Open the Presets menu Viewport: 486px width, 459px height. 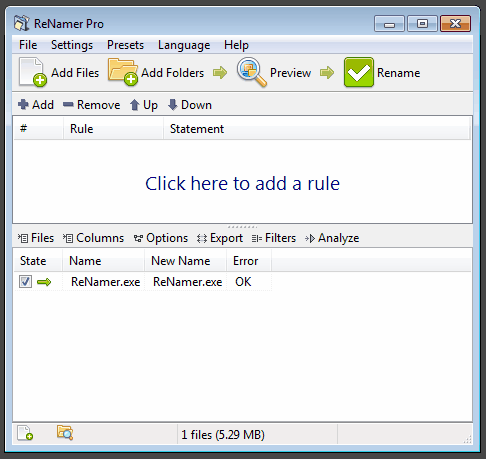coord(125,45)
